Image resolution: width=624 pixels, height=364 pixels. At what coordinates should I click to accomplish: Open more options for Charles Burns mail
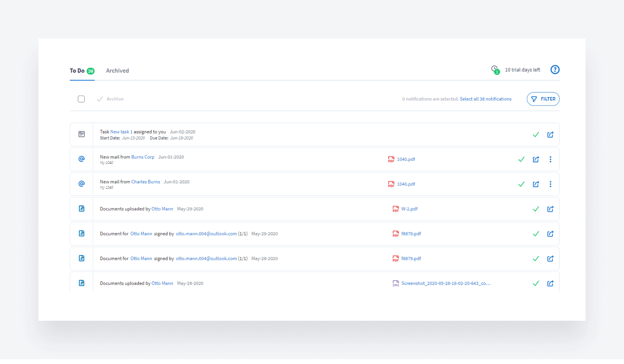(x=550, y=184)
